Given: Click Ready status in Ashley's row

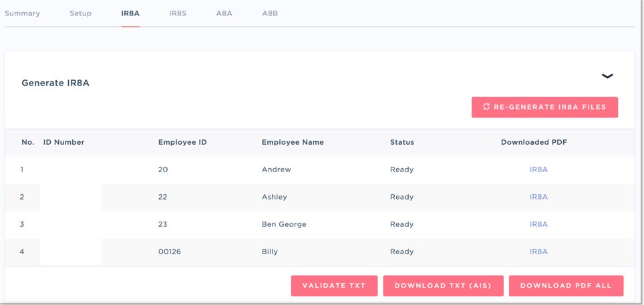Looking at the screenshot, I should coord(401,197).
